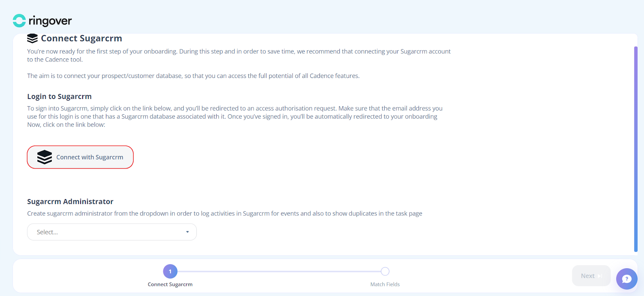Image resolution: width=644 pixels, height=296 pixels.
Task: Click the Login to Sugarcrm heading
Action: [x=60, y=97]
